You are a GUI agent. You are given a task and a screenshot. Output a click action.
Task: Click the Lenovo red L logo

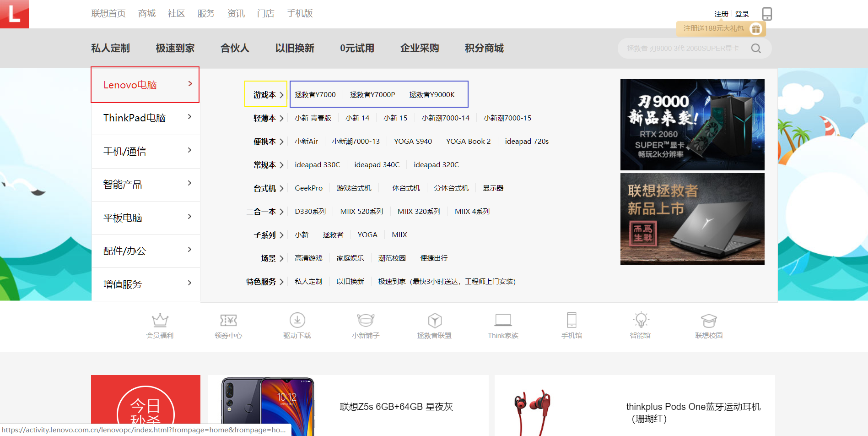14,14
